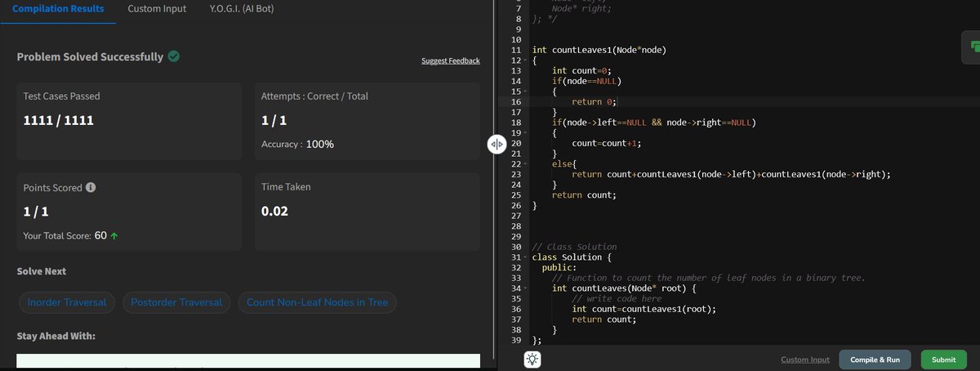Click the 'Problem Solved Successfully' heading

coord(90,57)
